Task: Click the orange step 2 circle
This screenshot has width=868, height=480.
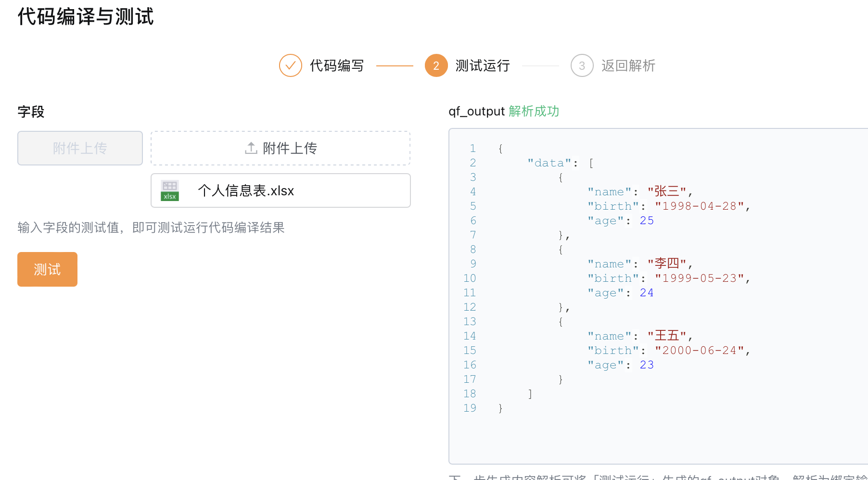Action: click(x=436, y=65)
